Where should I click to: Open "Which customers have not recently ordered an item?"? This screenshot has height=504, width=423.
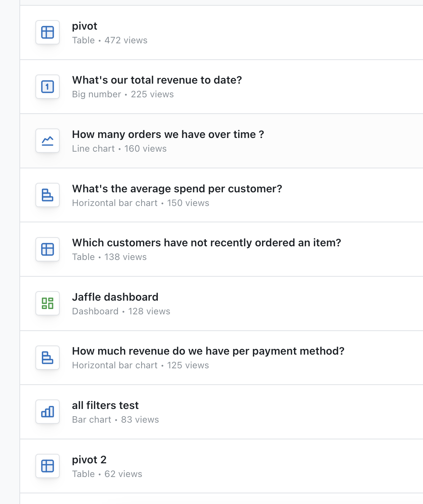[x=207, y=242]
